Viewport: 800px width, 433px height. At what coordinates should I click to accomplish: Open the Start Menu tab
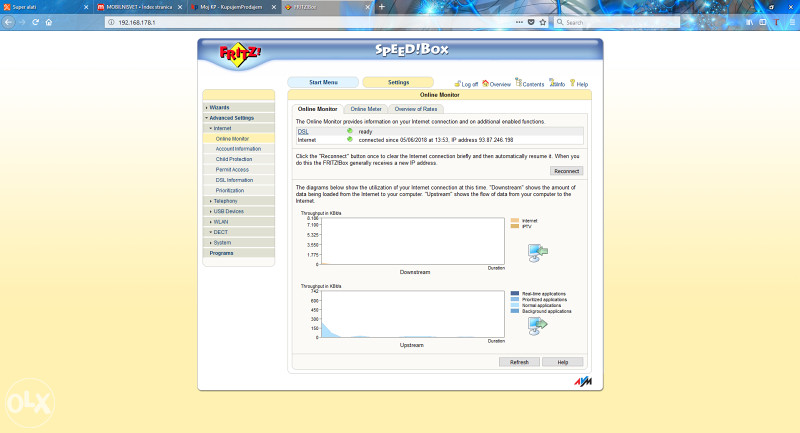pos(323,82)
